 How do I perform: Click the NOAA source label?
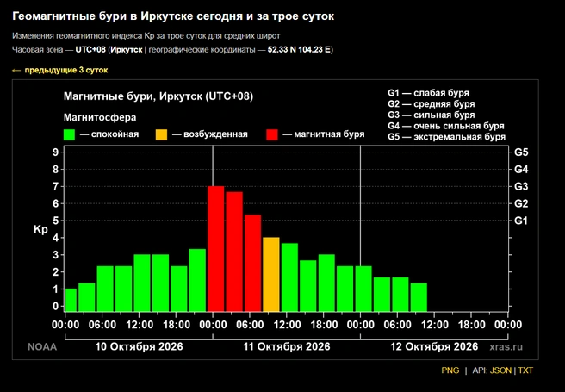tap(42, 347)
